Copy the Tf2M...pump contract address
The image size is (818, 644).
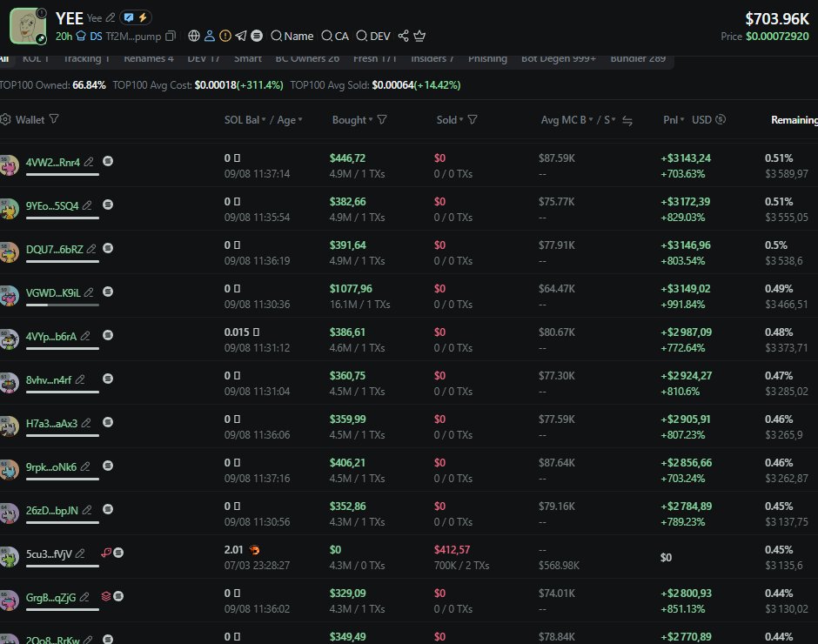pyautogui.click(x=170, y=36)
